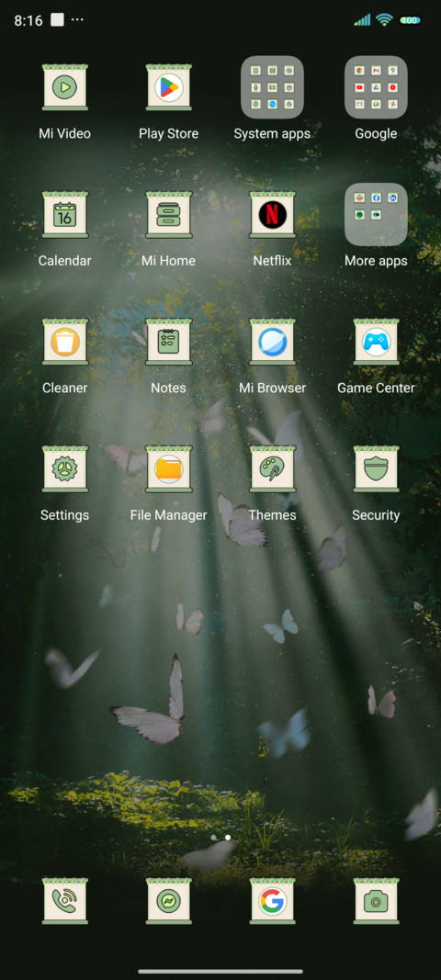
Task: Open the Settings app
Action: click(x=64, y=469)
